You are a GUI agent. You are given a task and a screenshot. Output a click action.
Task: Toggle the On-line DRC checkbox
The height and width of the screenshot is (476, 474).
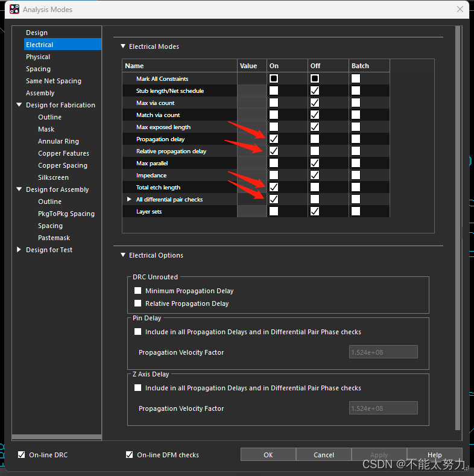tap(22, 455)
